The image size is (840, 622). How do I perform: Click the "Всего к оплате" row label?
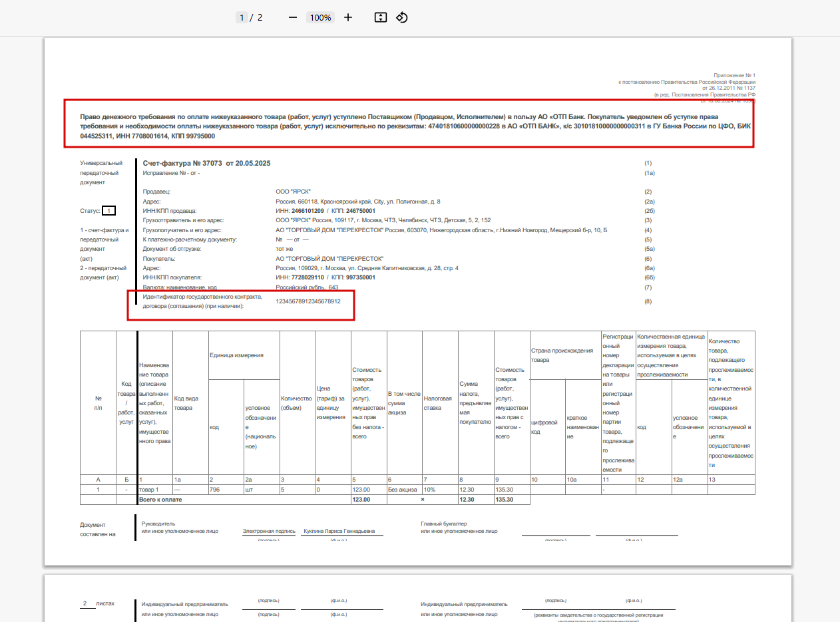[160, 499]
